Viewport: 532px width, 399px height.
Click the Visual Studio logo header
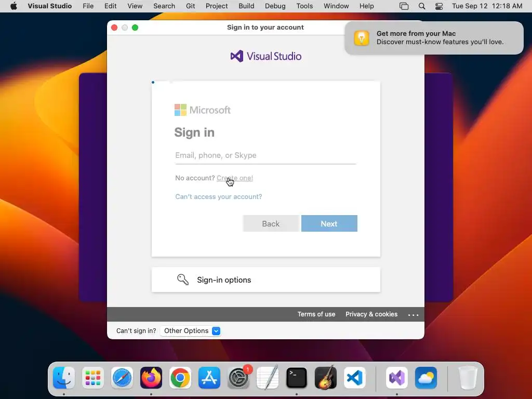(x=266, y=56)
